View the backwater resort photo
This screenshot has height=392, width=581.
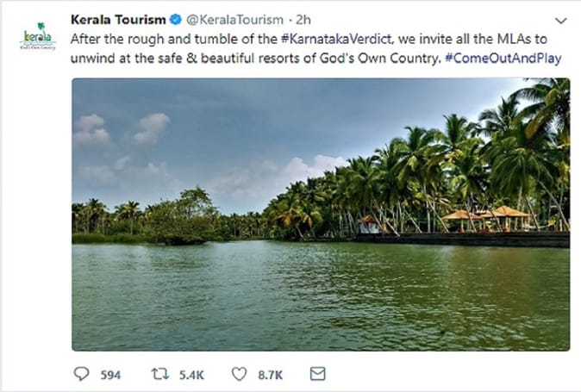tap(321, 215)
